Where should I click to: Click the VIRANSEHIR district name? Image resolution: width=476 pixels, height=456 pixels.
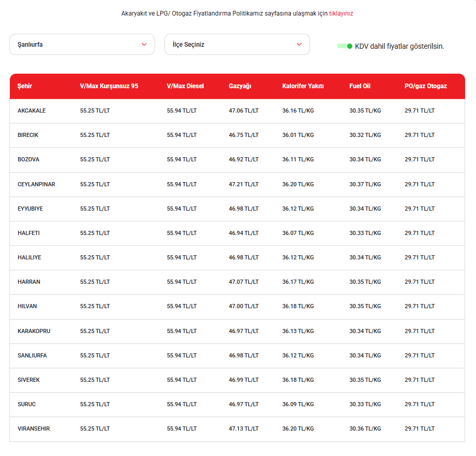coord(34,429)
